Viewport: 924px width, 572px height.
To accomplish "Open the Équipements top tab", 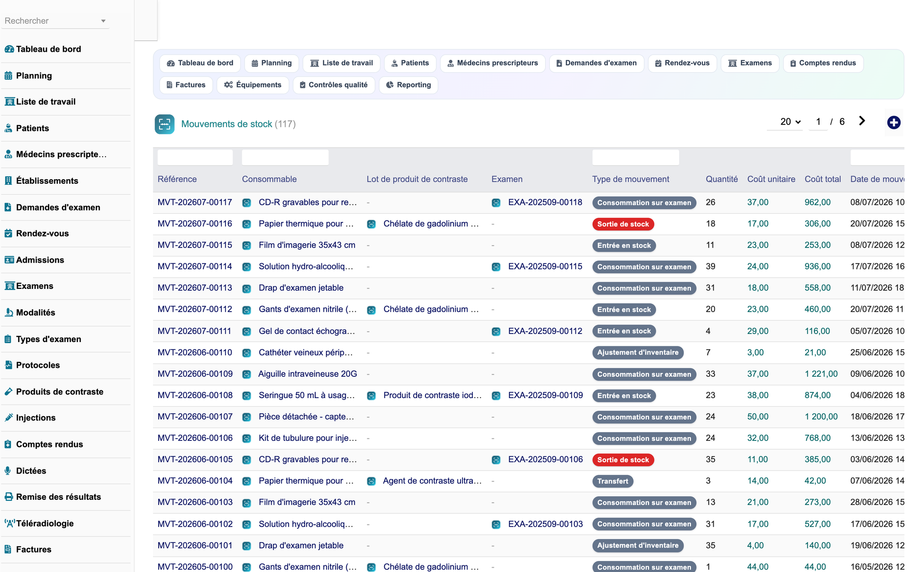I will [253, 85].
